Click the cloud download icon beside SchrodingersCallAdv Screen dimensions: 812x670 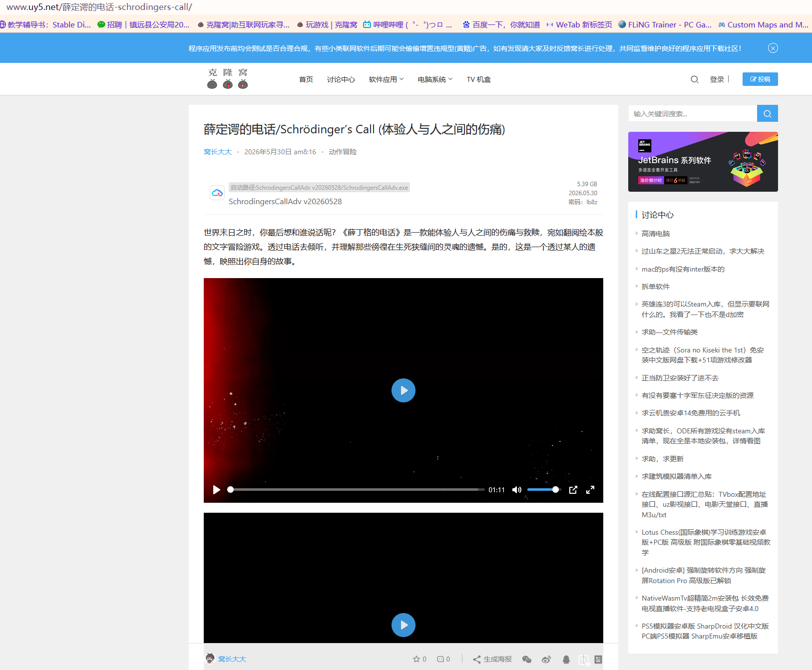[x=217, y=193]
